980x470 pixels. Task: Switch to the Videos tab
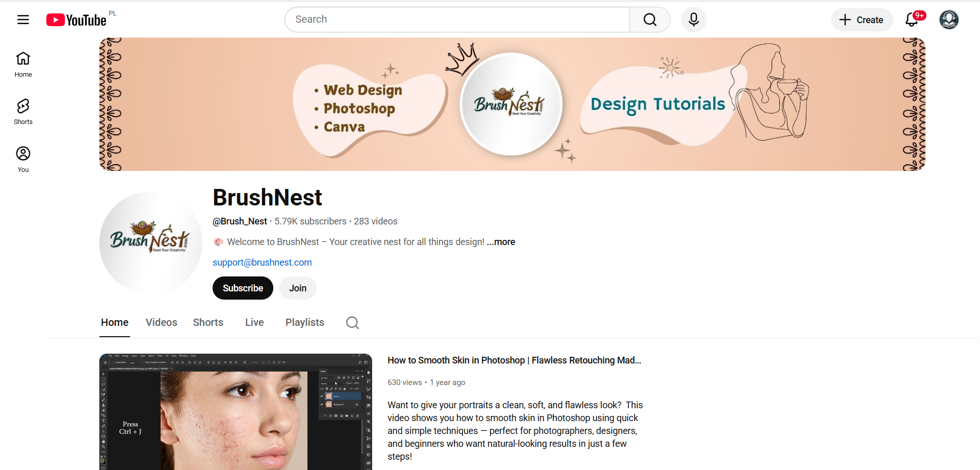point(161,323)
